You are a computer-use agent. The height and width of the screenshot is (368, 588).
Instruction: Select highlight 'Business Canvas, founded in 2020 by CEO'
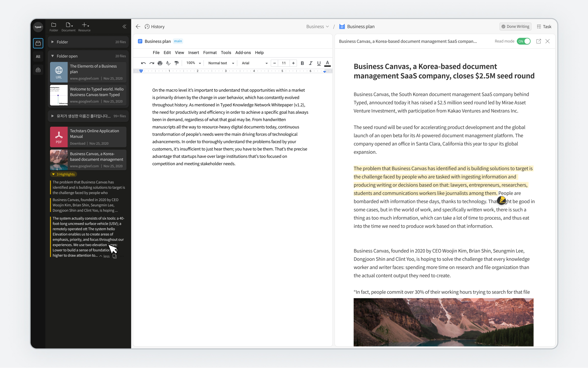88,205
